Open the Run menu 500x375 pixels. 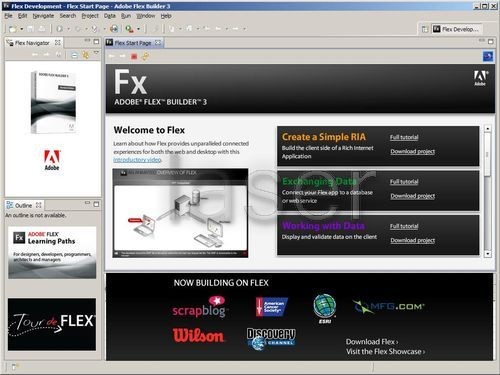[126, 16]
